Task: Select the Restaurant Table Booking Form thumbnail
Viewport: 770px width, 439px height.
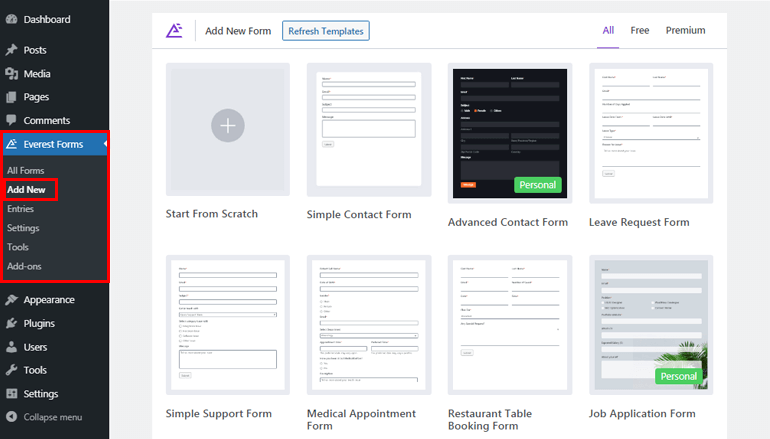Action: tap(510, 325)
